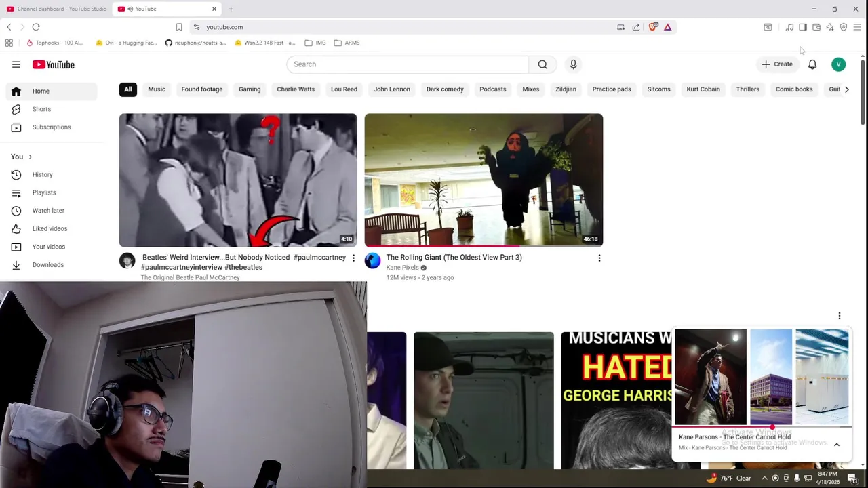Go back with browser back arrow
This screenshot has width=868, height=488.
point(9,27)
